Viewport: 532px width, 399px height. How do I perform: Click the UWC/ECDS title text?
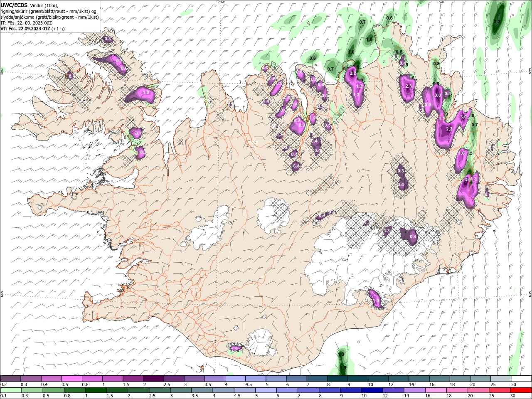(14, 5)
